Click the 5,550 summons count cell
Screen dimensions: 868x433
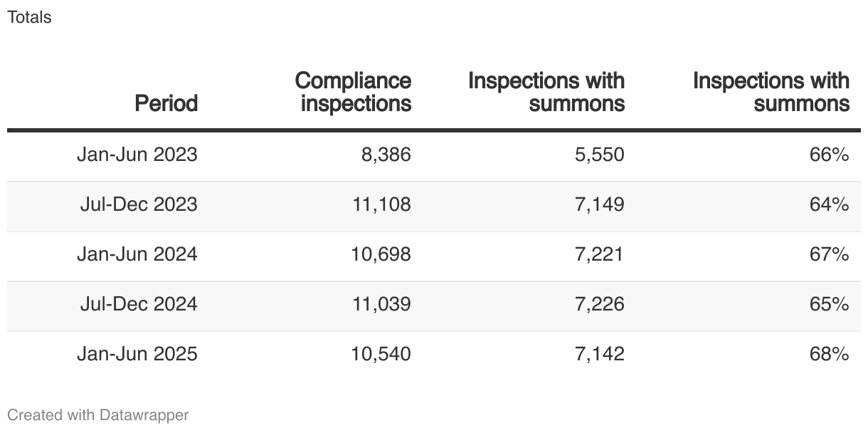tap(600, 155)
